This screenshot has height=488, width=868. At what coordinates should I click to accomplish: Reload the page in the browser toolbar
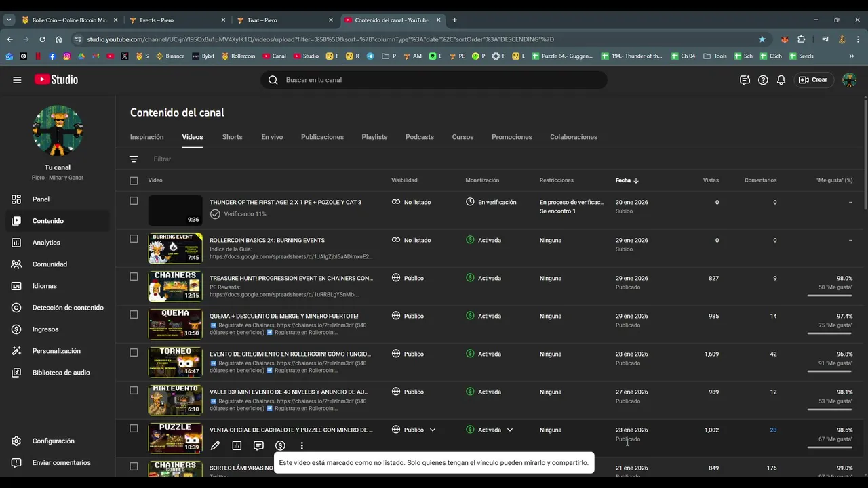click(x=43, y=39)
